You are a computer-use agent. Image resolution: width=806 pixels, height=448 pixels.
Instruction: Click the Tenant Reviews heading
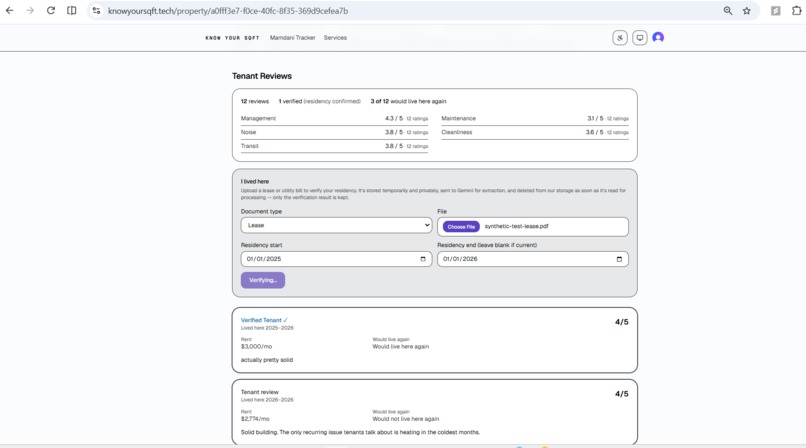pyautogui.click(x=262, y=76)
